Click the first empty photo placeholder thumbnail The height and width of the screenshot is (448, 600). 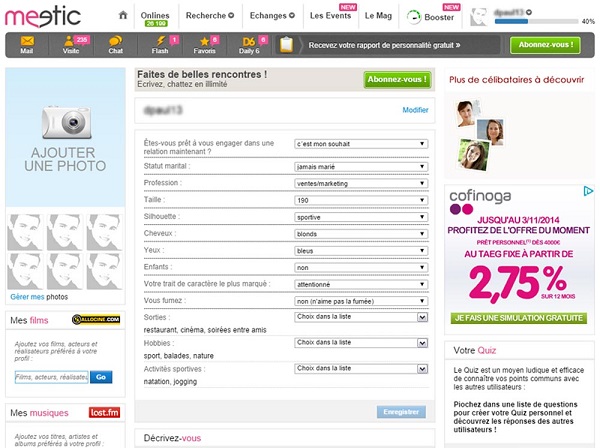[25, 232]
